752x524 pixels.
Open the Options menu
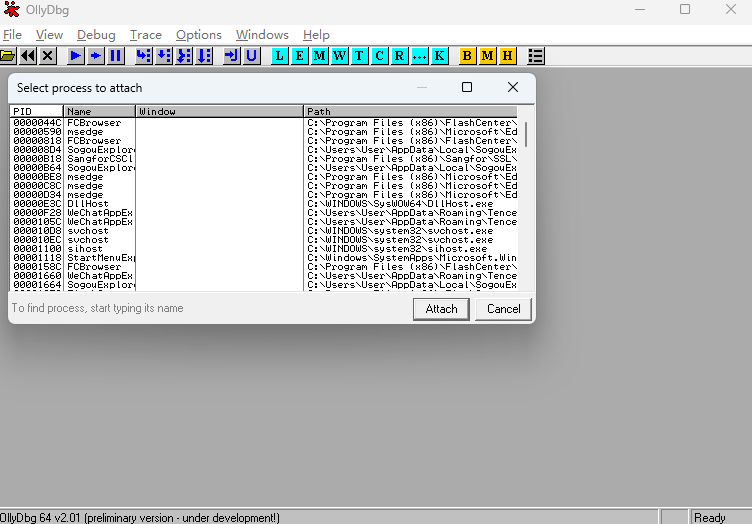pos(199,35)
